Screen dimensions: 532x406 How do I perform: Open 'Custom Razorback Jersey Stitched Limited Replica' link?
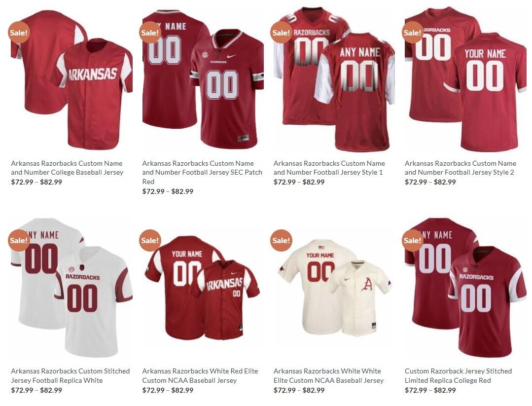[x=458, y=375]
